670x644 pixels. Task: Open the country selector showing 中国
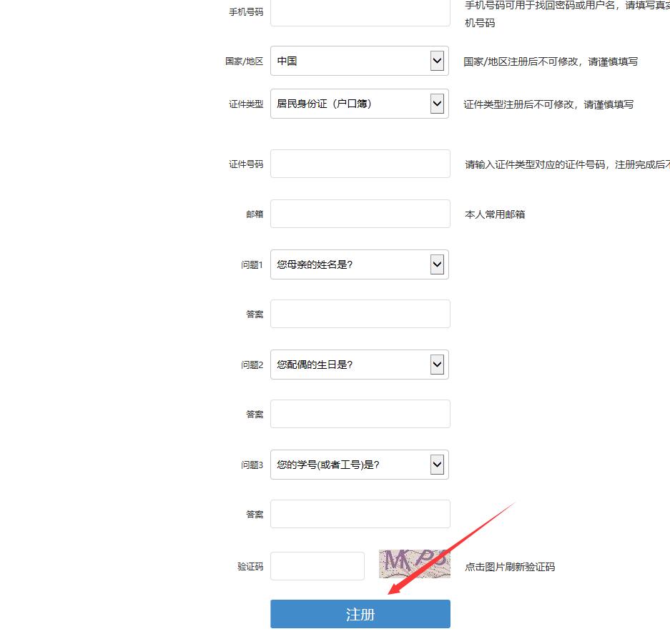(350, 61)
